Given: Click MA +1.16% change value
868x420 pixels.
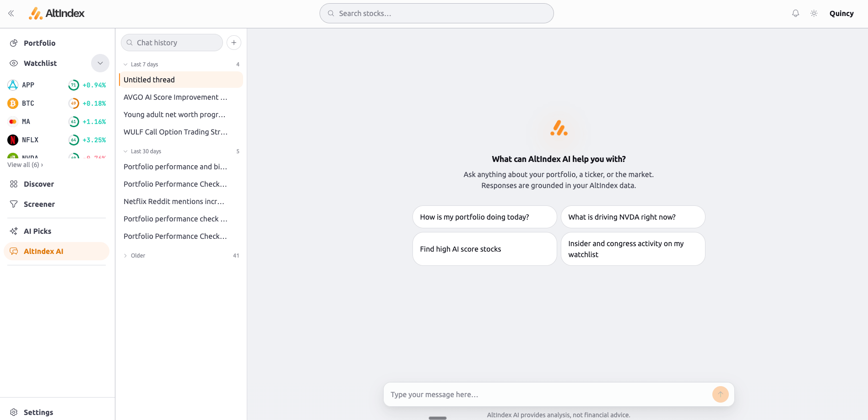Looking at the screenshot, I should [x=94, y=122].
